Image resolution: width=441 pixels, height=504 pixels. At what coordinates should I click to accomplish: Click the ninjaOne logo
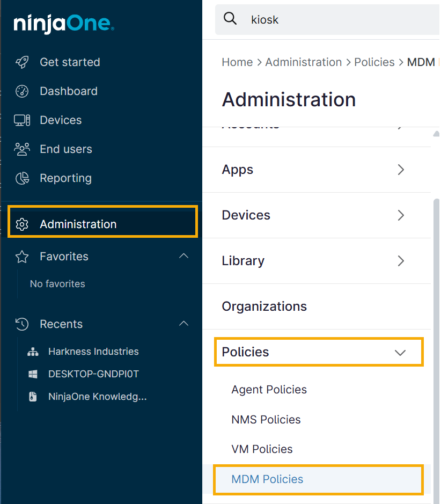63,23
